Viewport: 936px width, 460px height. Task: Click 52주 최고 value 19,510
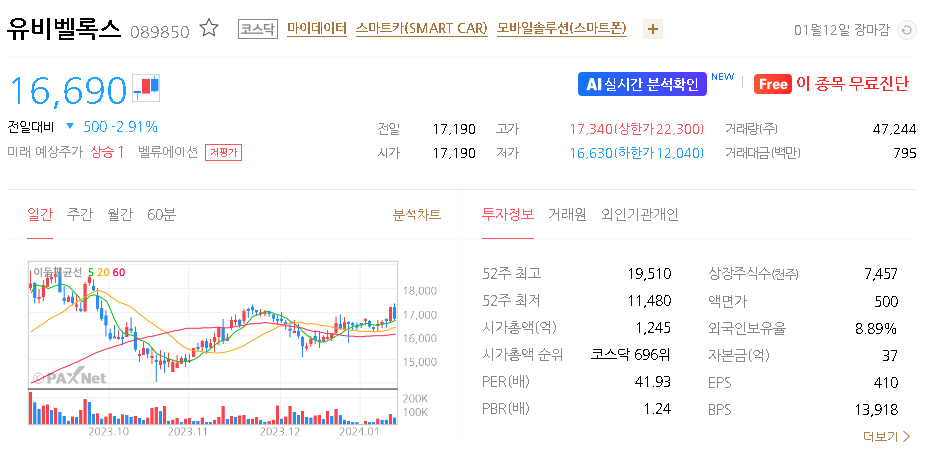click(x=649, y=274)
